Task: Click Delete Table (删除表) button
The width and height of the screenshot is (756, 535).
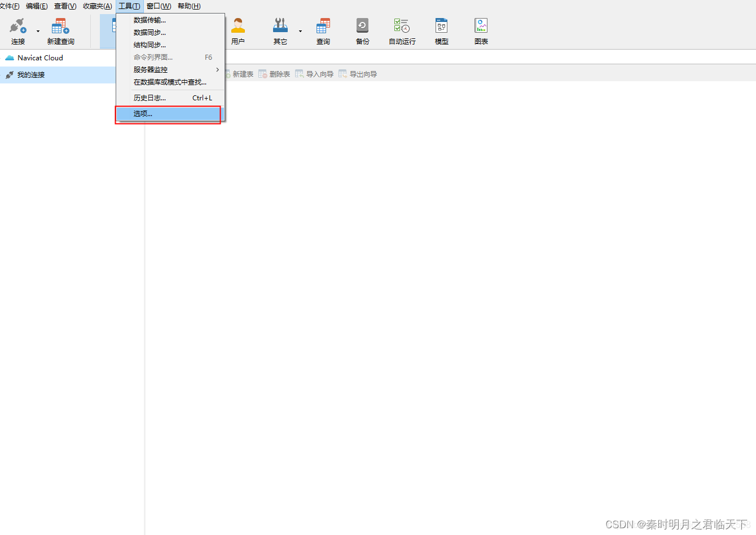Action: pyautogui.click(x=274, y=74)
